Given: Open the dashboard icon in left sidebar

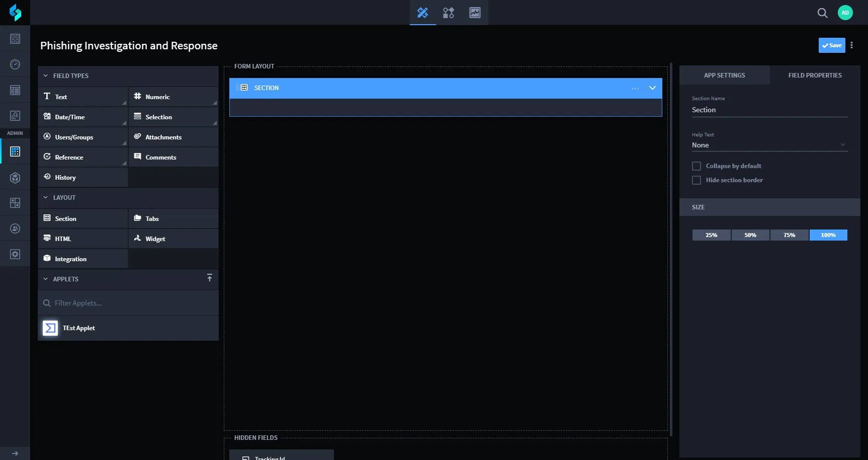Looking at the screenshot, I should (15, 39).
